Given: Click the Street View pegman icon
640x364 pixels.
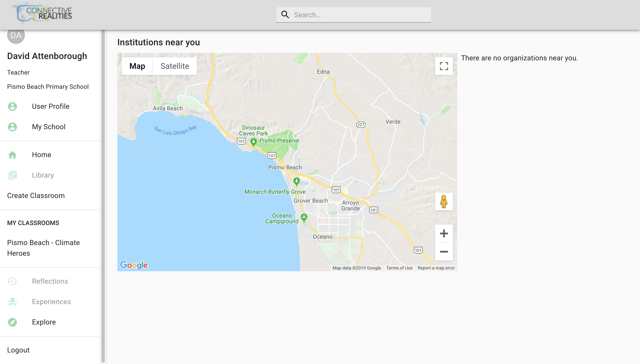Looking at the screenshot, I should click(x=444, y=202).
